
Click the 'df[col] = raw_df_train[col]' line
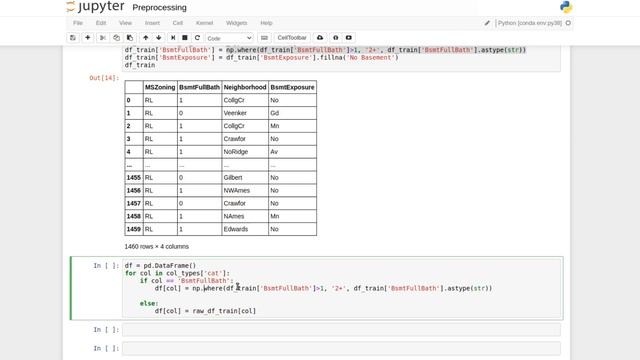pos(205,311)
